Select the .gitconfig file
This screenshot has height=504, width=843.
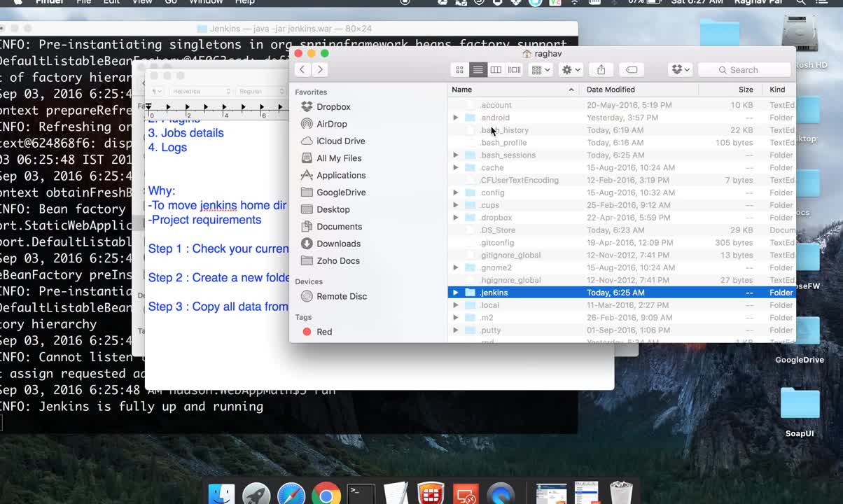click(622, 243)
